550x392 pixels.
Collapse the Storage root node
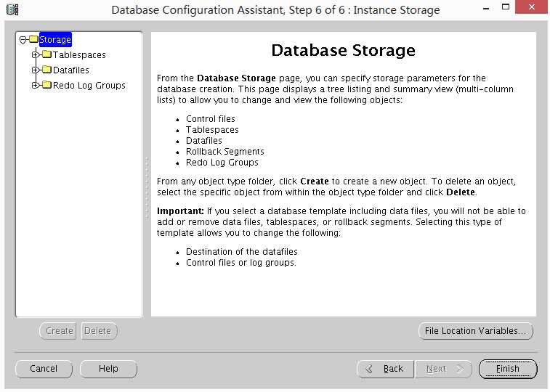[x=23, y=40]
